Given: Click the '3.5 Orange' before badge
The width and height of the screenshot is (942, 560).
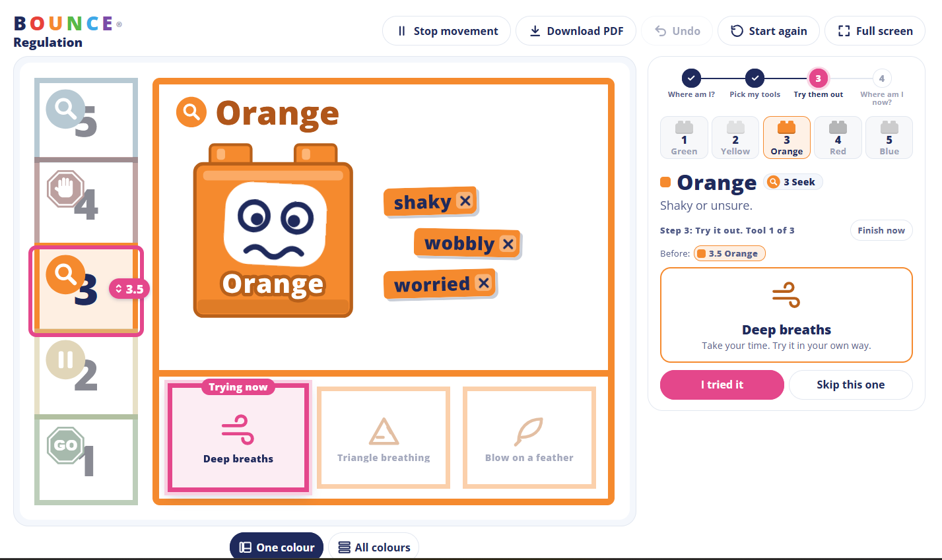Looking at the screenshot, I should point(729,253).
